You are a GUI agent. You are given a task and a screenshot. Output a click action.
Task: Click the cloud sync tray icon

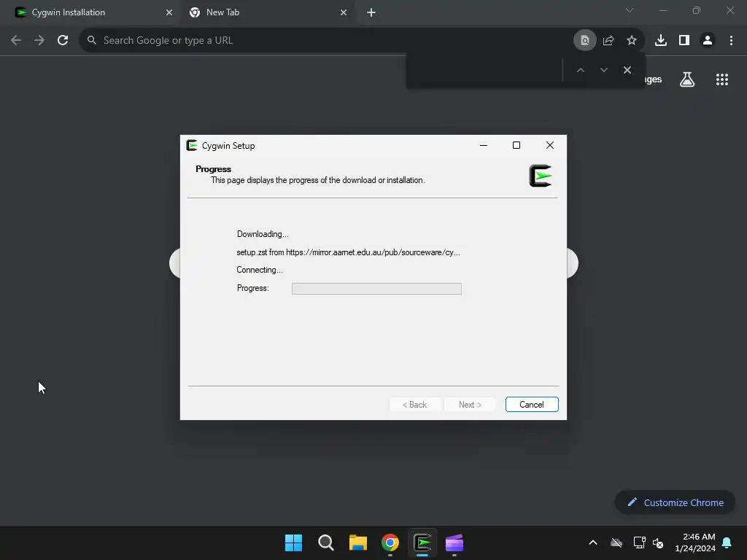616,542
